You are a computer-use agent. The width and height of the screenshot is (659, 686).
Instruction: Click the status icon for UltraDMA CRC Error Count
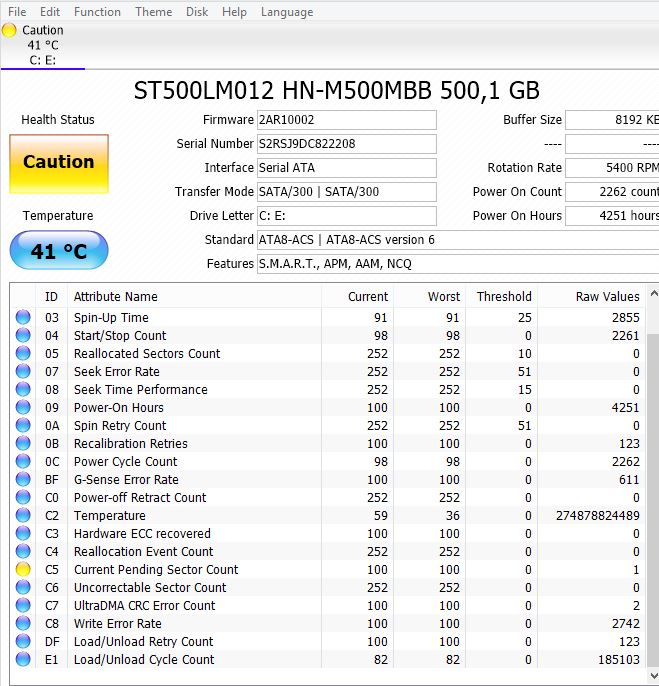pos(23,605)
